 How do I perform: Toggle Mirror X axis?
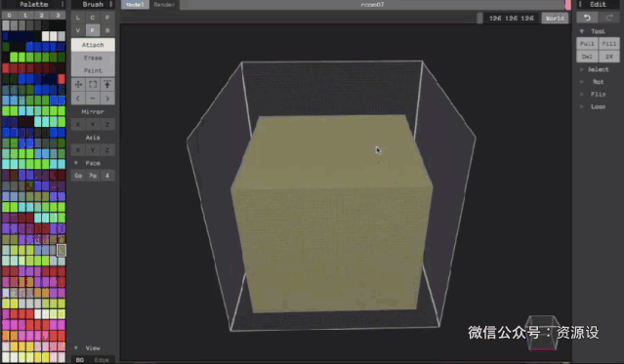point(78,125)
